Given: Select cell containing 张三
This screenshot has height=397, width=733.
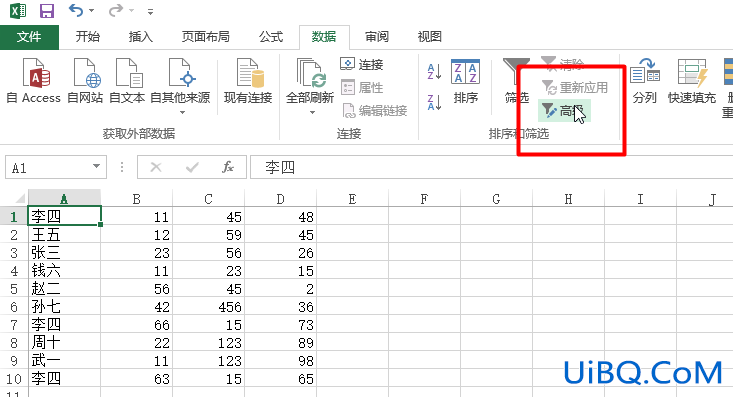Looking at the screenshot, I should pos(65,253).
